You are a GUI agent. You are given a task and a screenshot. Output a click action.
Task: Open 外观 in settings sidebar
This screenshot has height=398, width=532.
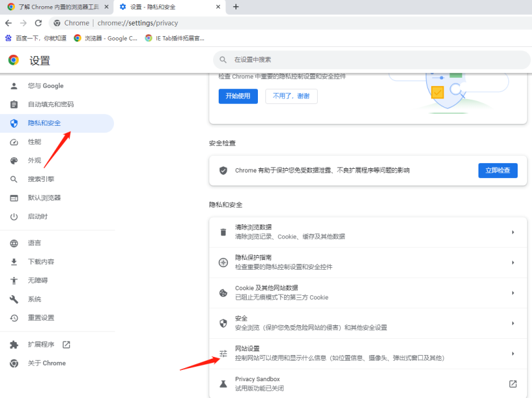click(x=34, y=161)
